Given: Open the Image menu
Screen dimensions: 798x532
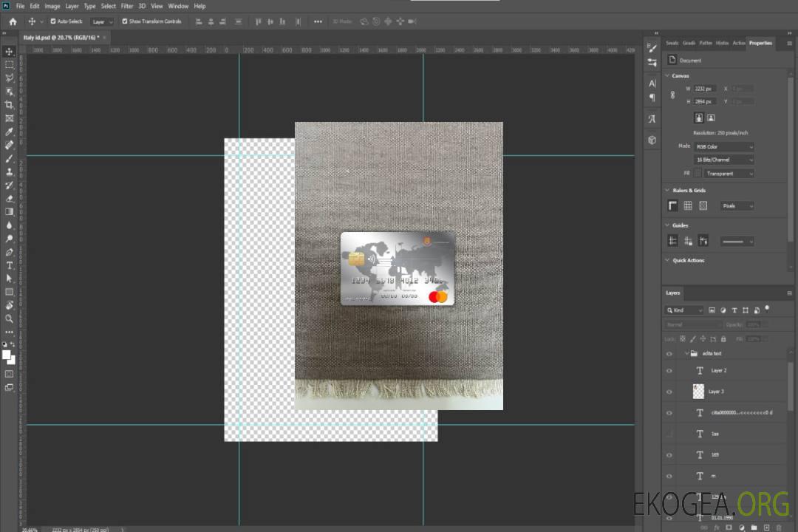Looking at the screenshot, I should coord(52,6).
